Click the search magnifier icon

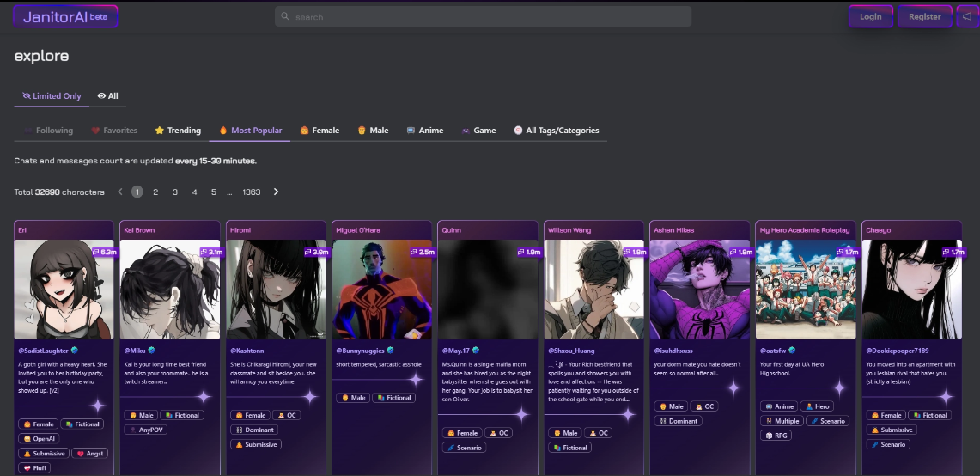(x=285, y=16)
